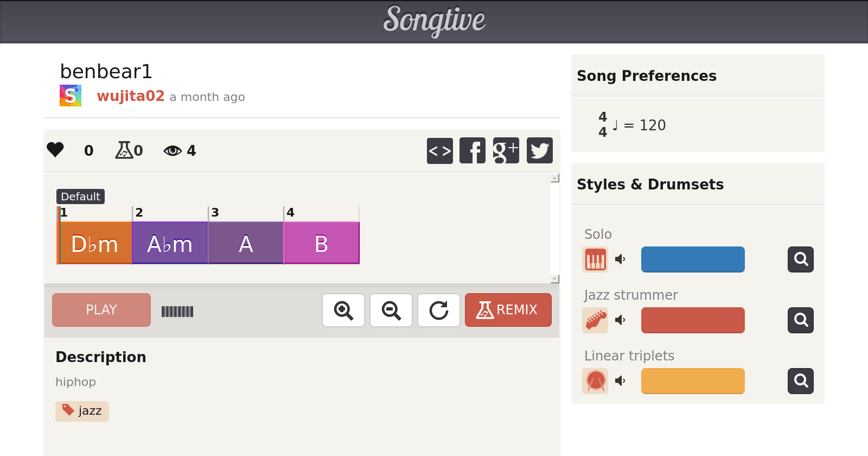Share song on Facebook
The width and height of the screenshot is (868, 456).
tap(473, 150)
